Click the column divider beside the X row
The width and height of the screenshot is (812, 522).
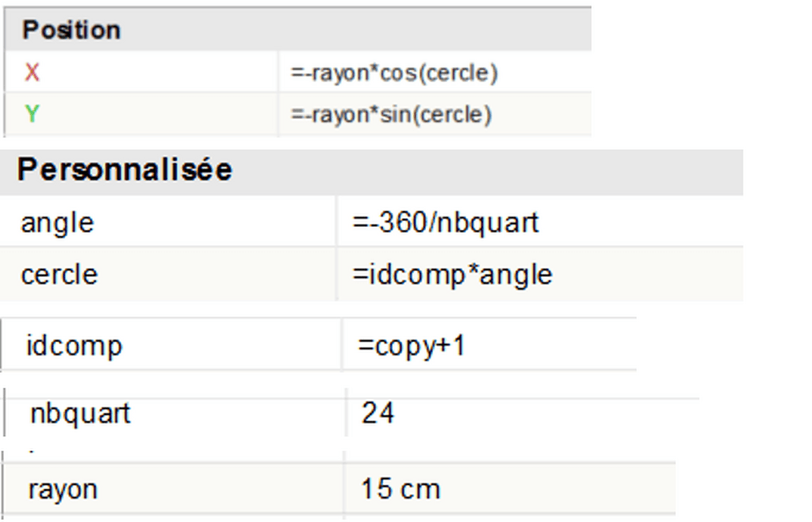point(278,73)
